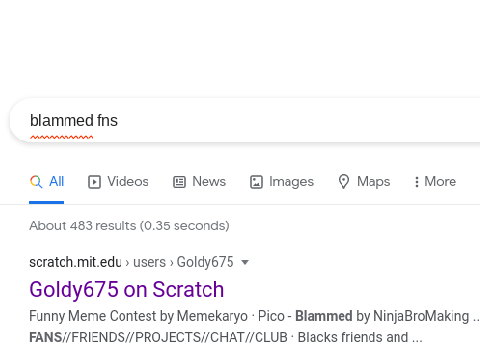Click the bold Blammed word in snippet
Image resolution: width=480 pixels, height=360 pixels.
[324, 316]
